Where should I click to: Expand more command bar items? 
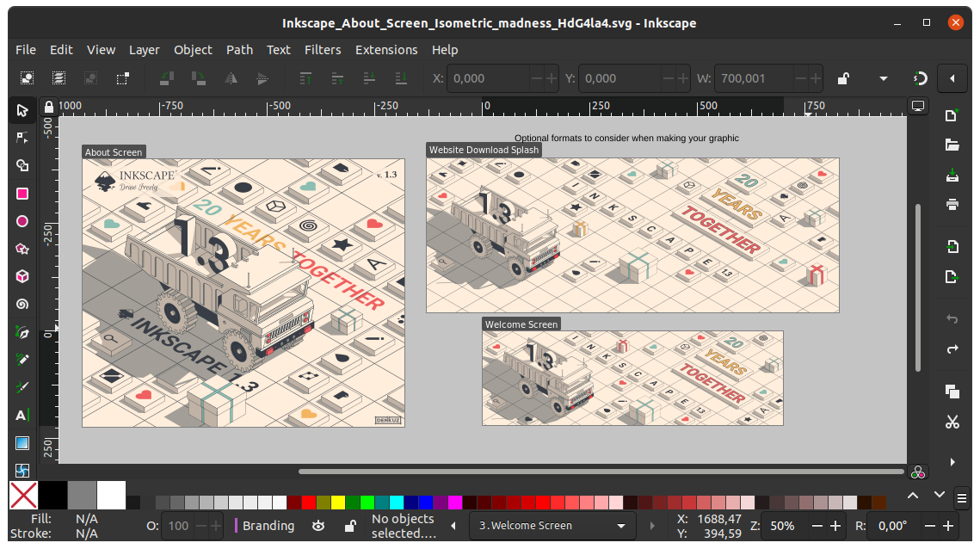coord(952,462)
